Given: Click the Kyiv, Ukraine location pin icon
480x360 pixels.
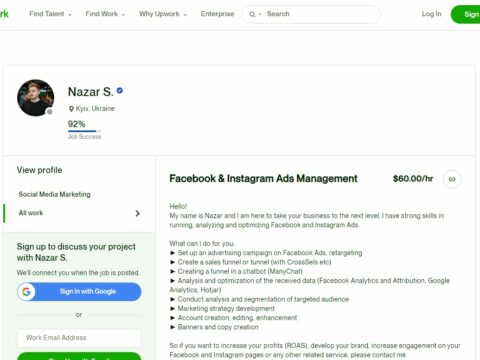Looking at the screenshot, I should (71, 109).
